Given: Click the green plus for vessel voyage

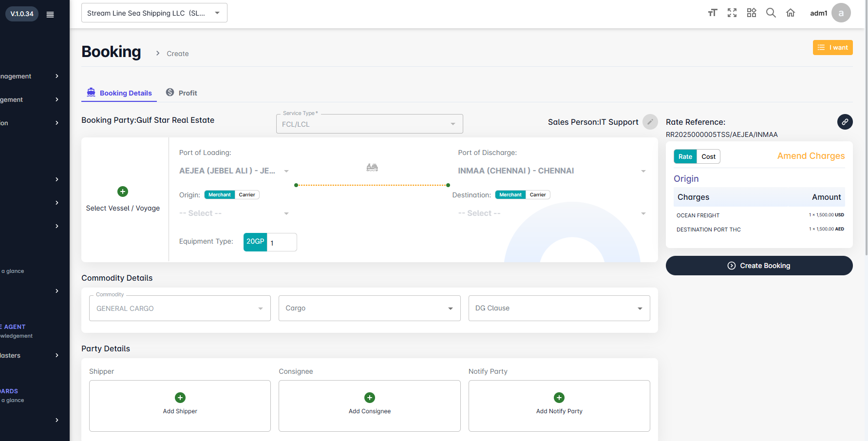Looking at the screenshot, I should click(123, 192).
